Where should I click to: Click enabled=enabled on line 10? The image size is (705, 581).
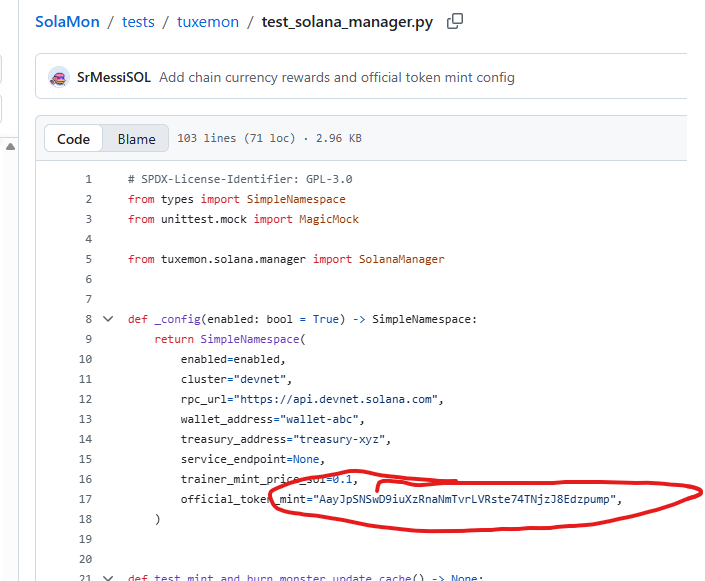tap(230, 359)
